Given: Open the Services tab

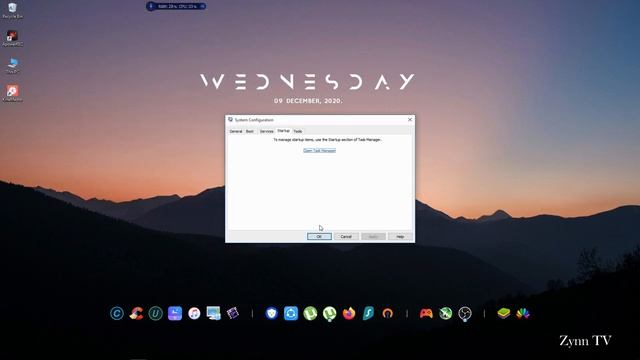Looking at the screenshot, I should [267, 131].
